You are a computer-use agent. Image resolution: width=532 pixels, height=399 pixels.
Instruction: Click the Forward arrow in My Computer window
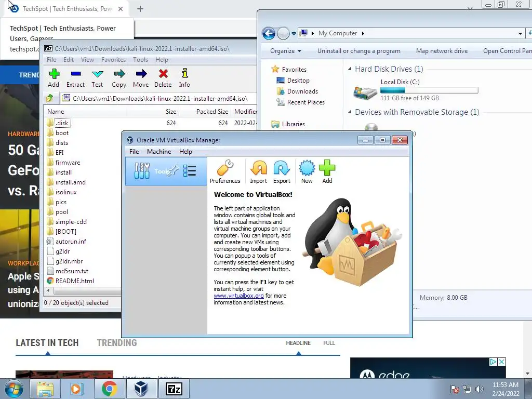[283, 33]
